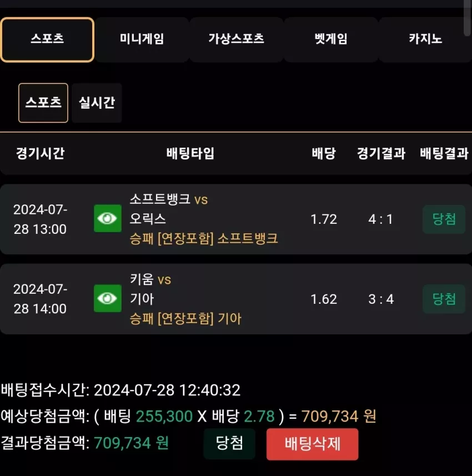472x476 pixels.
Task: Click the 경기시간 column header
Action: (40, 153)
